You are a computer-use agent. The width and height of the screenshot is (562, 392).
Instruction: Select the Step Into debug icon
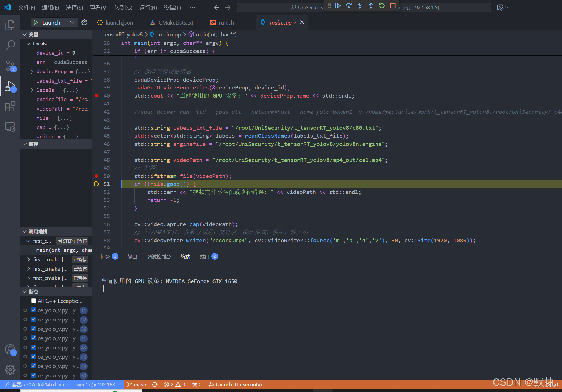coord(360,6)
